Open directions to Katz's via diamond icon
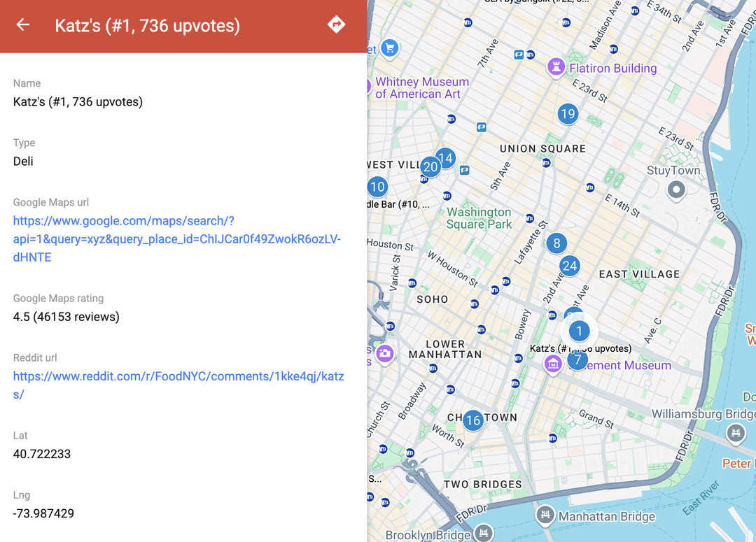 pyautogui.click(x=336, y=24)
